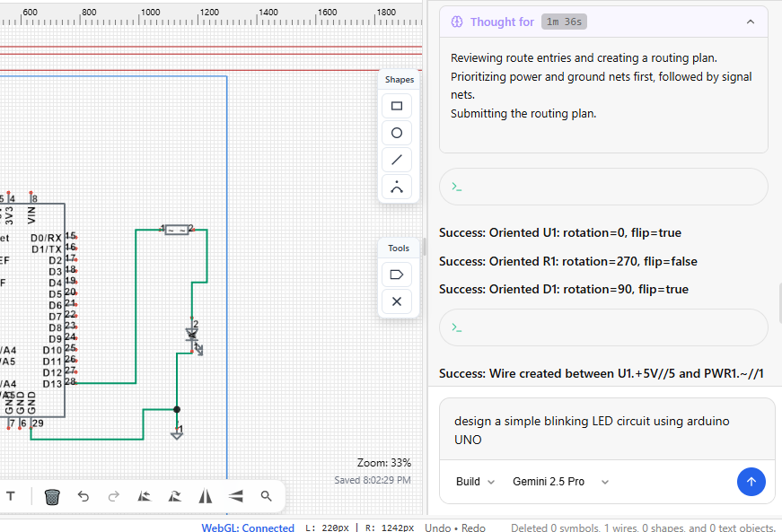Flip the selection horizontally
This screenshot has width=782, height=532.
(205, 496)
